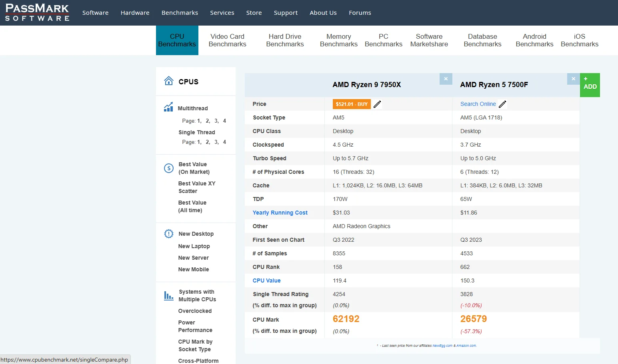Remove AMD Ryzen 9 7950X from comparison
The width and height of the screenshot is (618, 364).
click(446, 79)
